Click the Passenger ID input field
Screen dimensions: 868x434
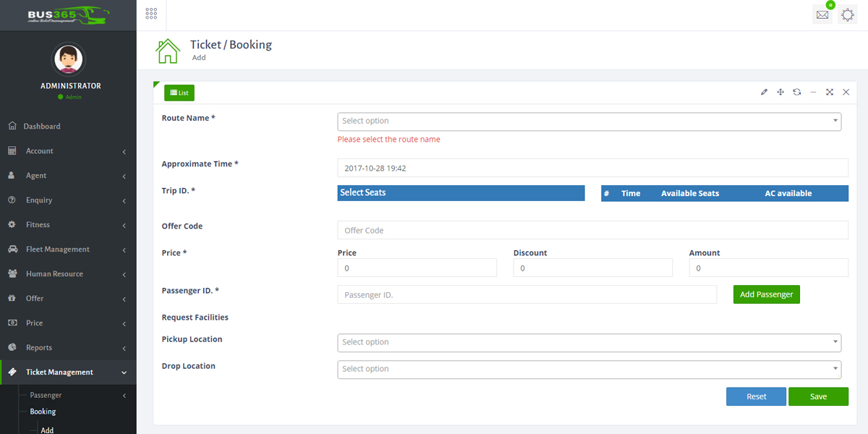[x=527, y=294]
